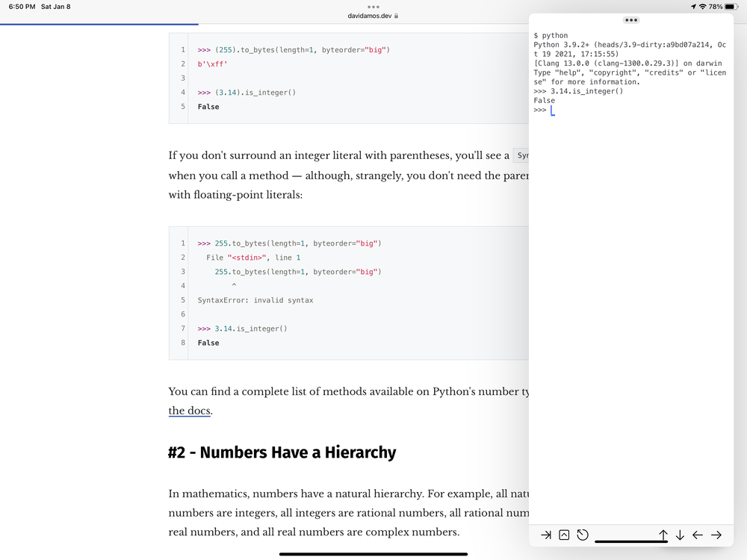Viewport: 747px width, 560px height.
Task: Tap the "$ python" terminal line
Action: [x=551, y=35]
